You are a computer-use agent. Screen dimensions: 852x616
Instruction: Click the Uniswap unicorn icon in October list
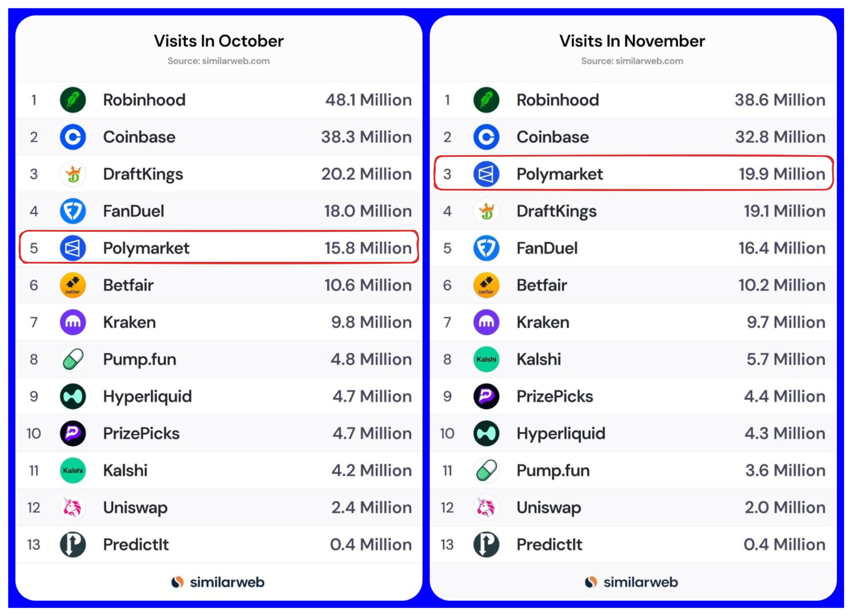(73, 507)
